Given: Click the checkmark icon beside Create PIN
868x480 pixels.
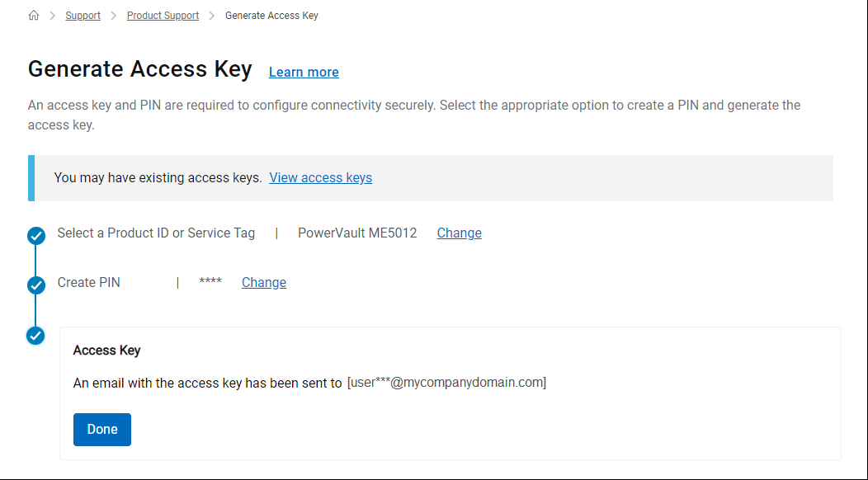Looking at the screenshot, I should point(36,285).
